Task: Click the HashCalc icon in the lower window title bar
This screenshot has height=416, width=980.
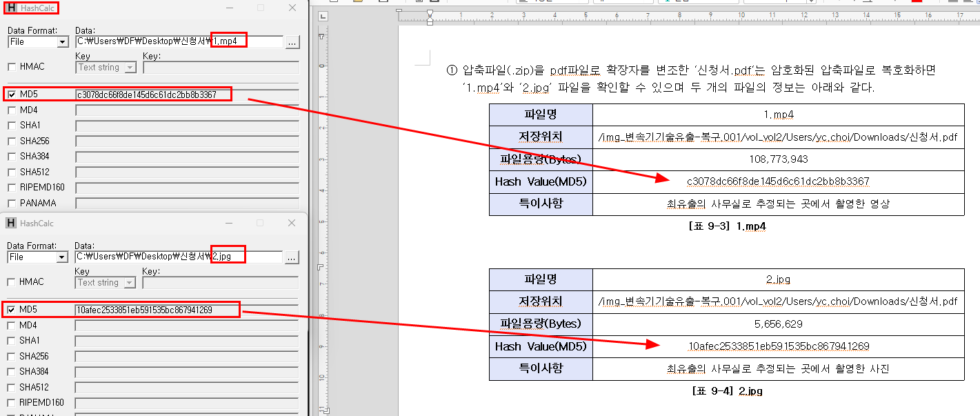Action: (x=11, y=223)
